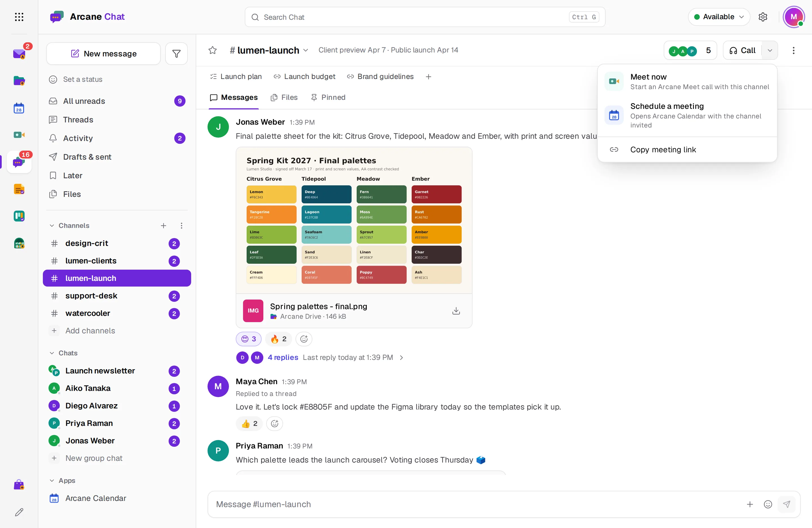Click the Lagoon color swatch
Viewport: 812px width, 528px height.
326,214
